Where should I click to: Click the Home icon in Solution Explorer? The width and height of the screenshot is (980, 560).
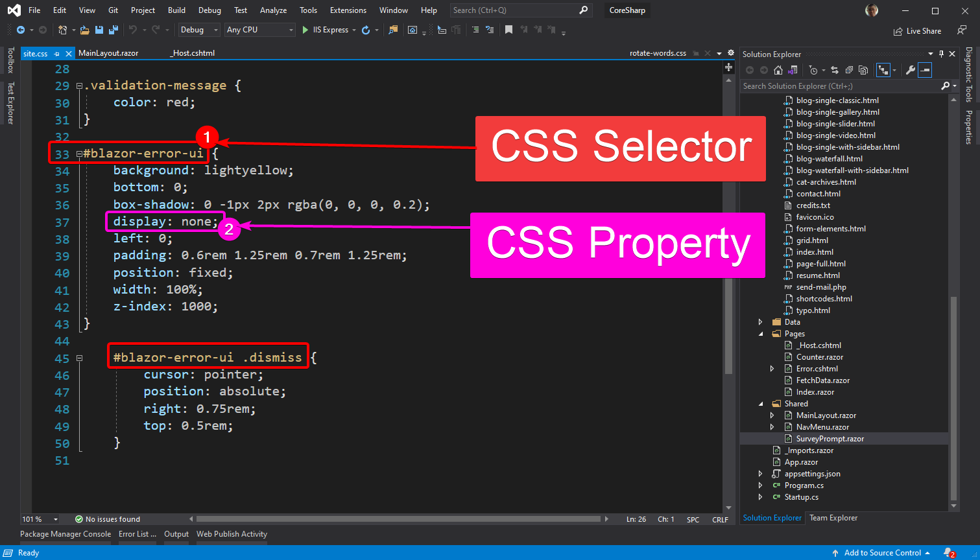pos(778,70)
